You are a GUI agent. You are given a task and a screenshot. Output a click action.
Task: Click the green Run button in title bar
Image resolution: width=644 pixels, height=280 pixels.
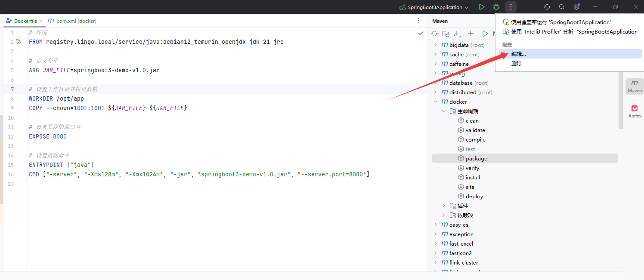(x=482, y=7)
